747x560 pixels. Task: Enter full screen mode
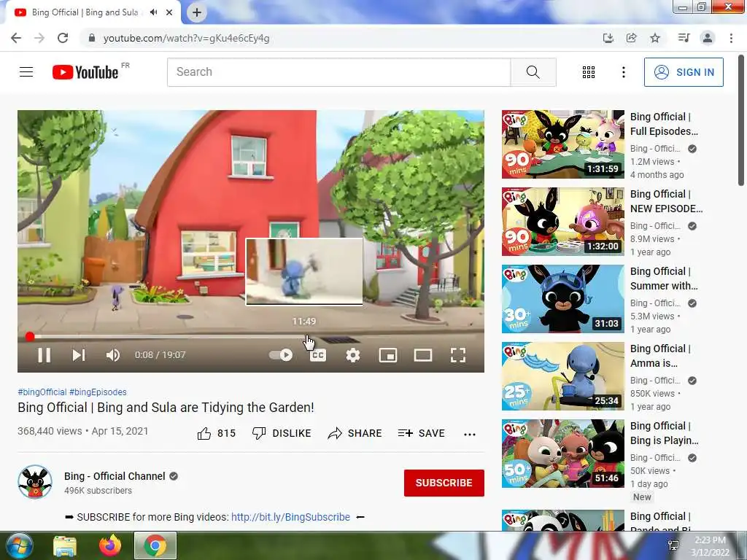458,355
